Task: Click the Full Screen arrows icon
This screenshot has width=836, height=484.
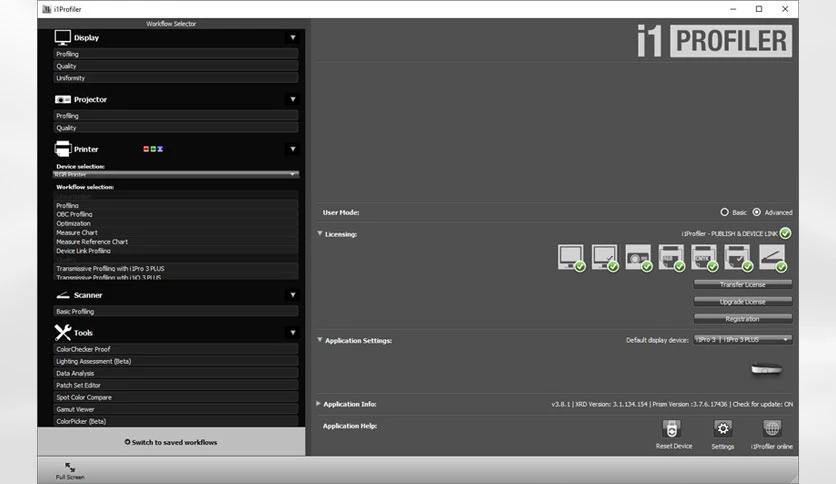Action: click(70, 467)
